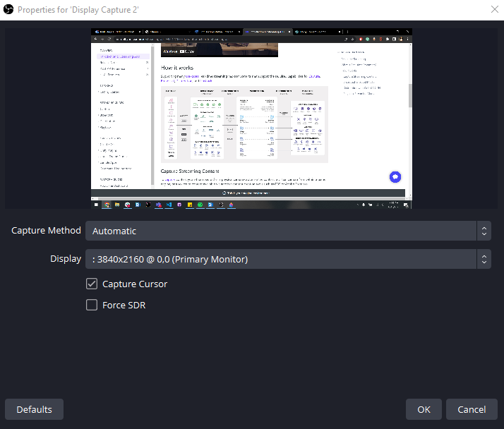
Task: Click the first browser tab in the preview
Action: (116, 32)
